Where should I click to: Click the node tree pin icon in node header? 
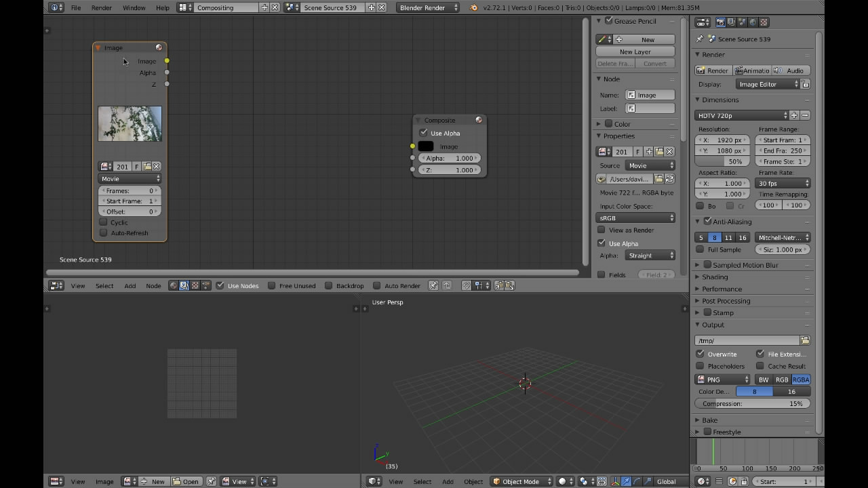coord(433,285)
